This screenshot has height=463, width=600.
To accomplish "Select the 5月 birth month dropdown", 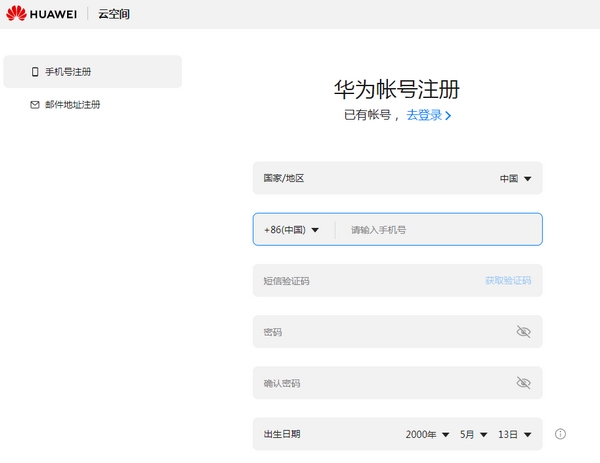I will [473, 434].
